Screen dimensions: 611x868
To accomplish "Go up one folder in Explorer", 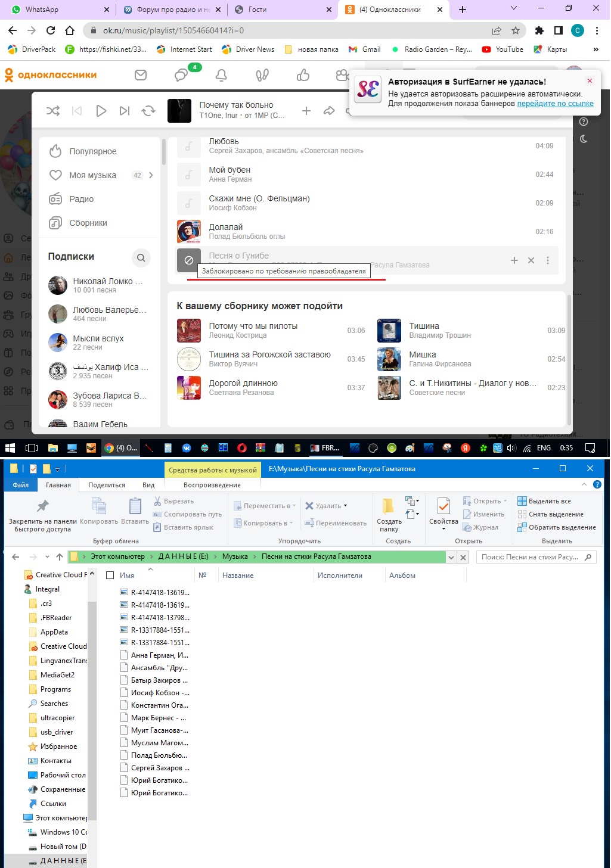I will tap(60, 557).
